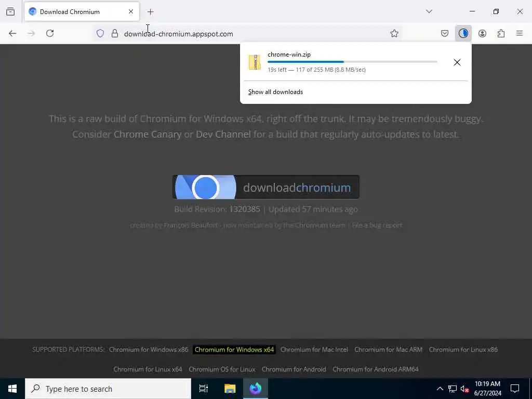This screenshot has width=532, height=399.
Task: Minimize the Firefox window
Action: click(x=472, y=11)
